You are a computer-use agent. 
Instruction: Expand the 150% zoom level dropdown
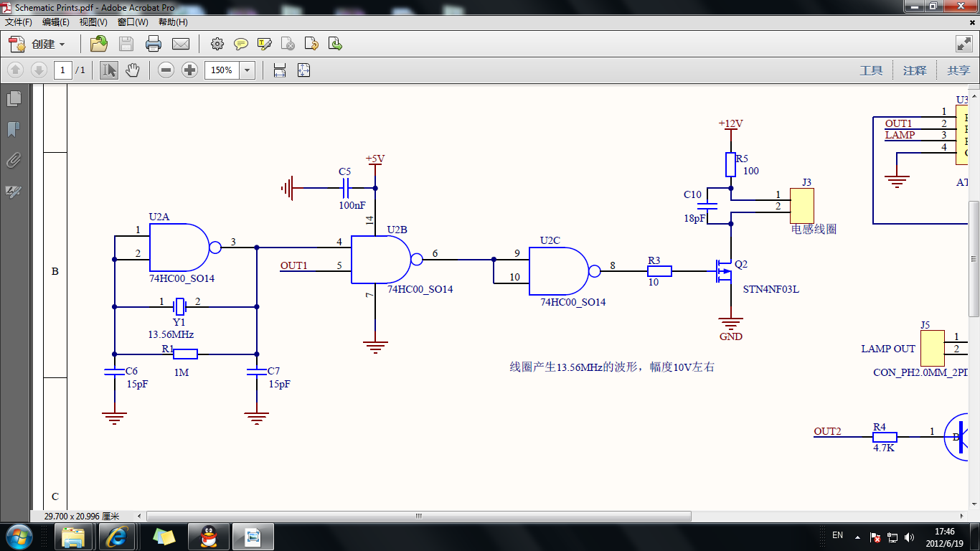248,70
